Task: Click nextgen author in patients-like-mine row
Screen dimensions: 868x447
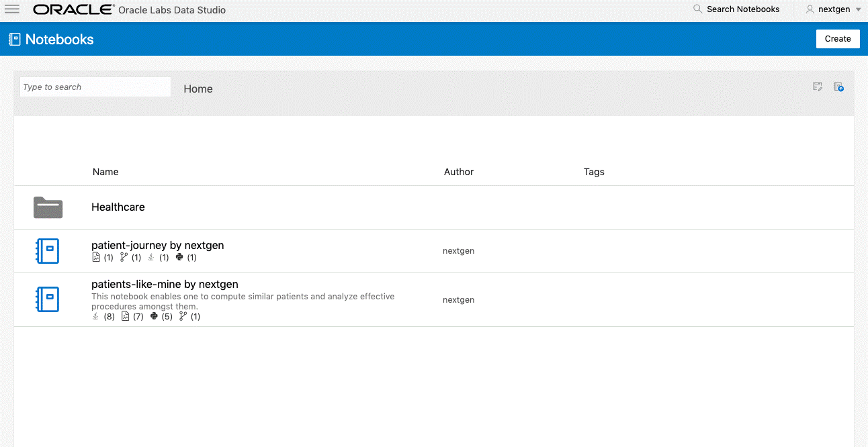Action: click(459, 300)
